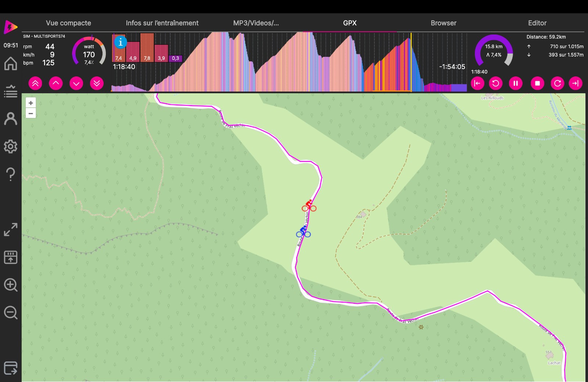The height and width of the screenshot is (382, 588).
Task: Increase resistance with the double-up chevron button
Action: pyautogui.click(x=35, y=83)
